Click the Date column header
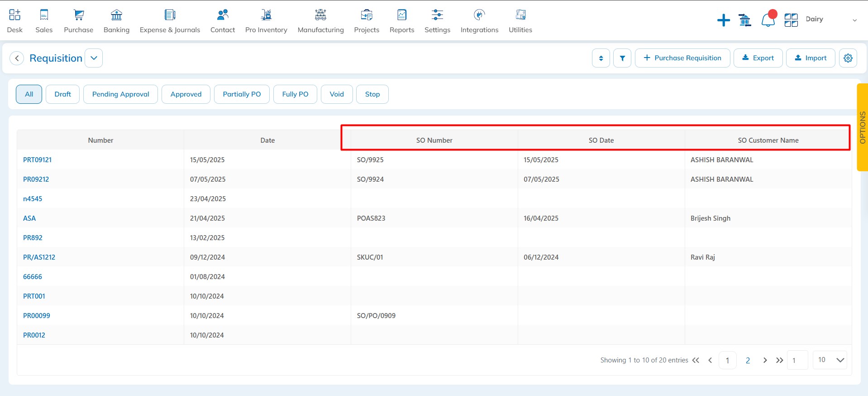The height and width of the screenshot is (396, 868). [267, 140]
